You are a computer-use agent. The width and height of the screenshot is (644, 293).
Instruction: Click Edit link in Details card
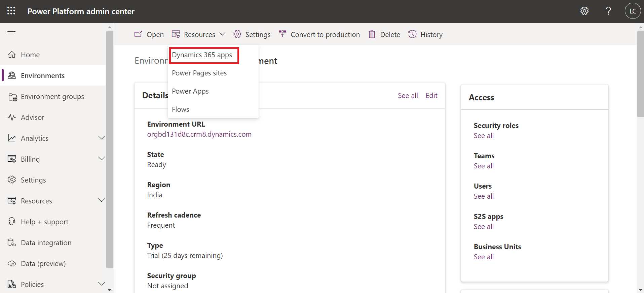pos(431,96)
